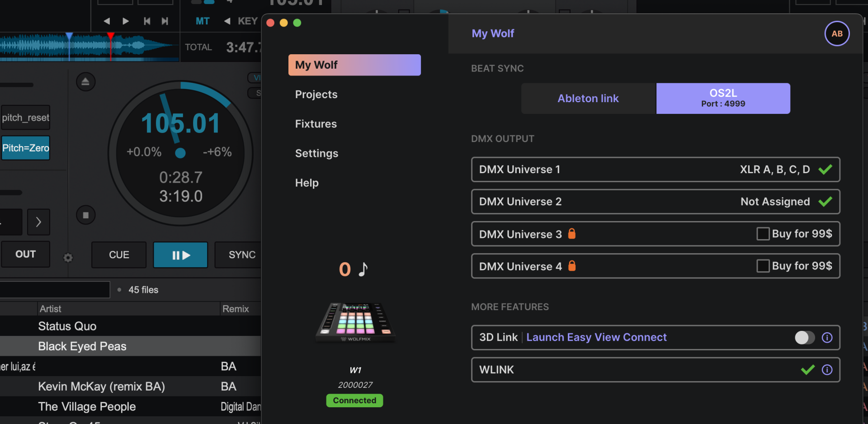Click the stop square button in VirtualDJ deck
The image size is (868, 424).
85,215
